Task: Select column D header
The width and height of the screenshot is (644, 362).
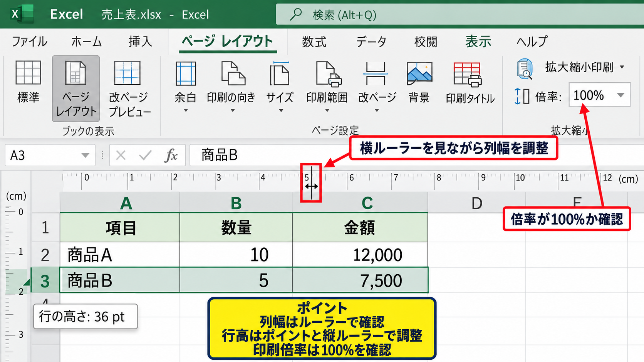Action: point(477,203)
